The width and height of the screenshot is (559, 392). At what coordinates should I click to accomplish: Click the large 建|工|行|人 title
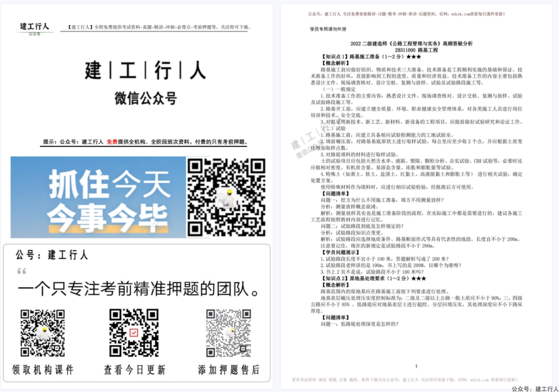[x=145, y=71]
